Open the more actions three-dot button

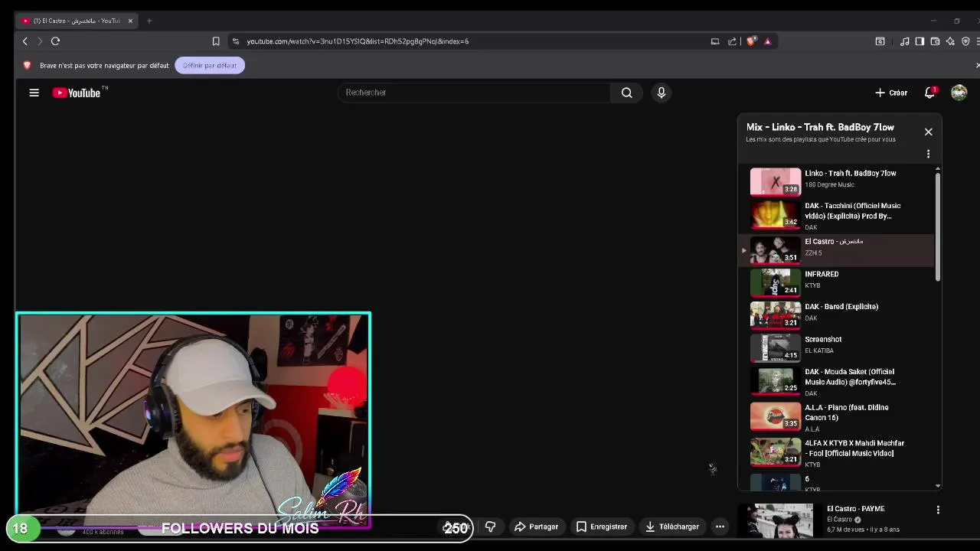(x=720, y=527)
